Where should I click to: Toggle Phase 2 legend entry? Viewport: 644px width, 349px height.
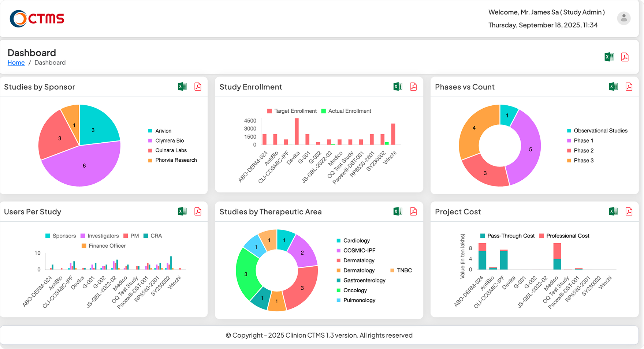(x=580, y=150)
